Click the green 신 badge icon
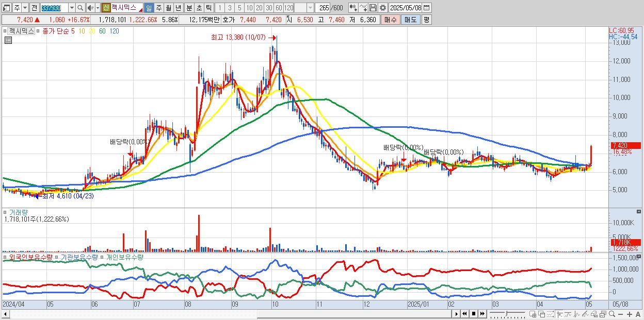The height and width of the screenshot is (320, 644). [106, 8]
